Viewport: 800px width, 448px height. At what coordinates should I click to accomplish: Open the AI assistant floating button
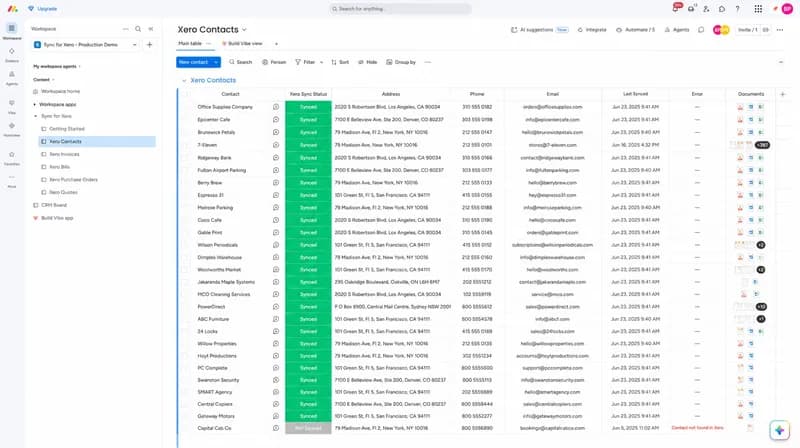point(779,430)
